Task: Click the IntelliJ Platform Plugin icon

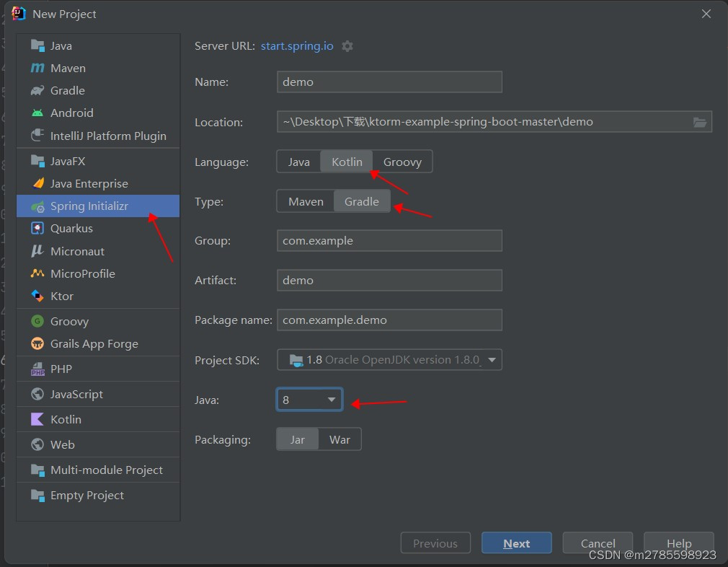Action: click(37, 135)
